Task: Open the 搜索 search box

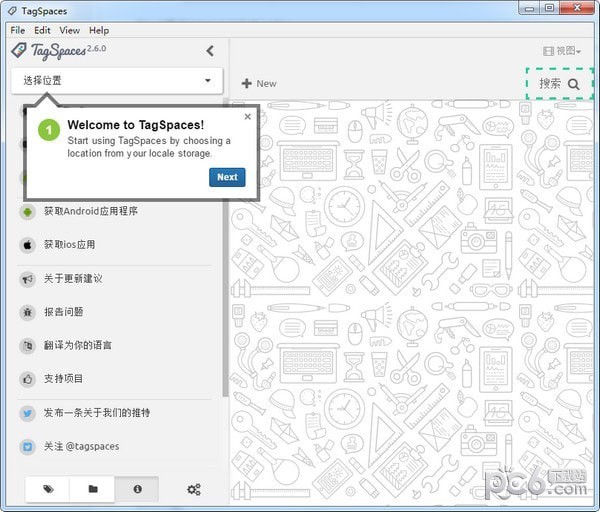Action: (559, 84)
